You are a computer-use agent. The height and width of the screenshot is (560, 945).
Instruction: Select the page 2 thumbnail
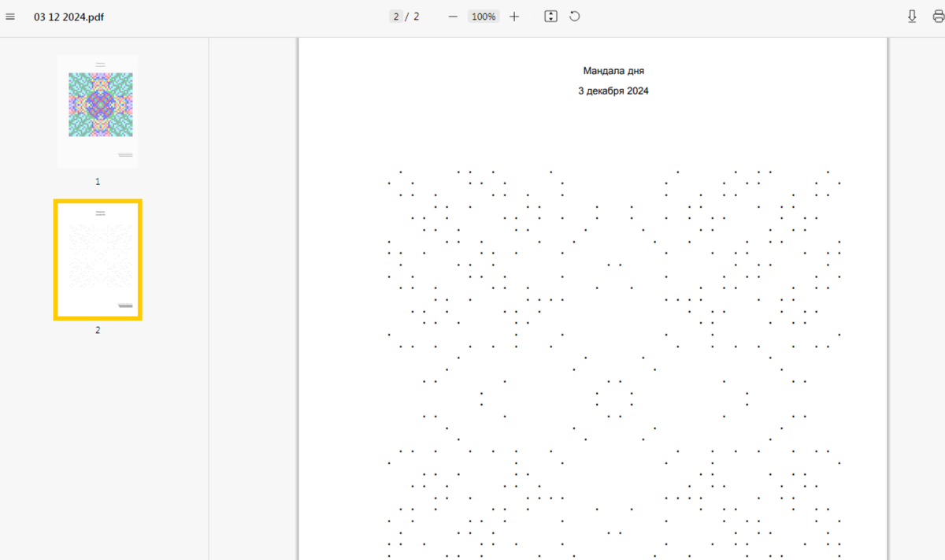[98, 260]
